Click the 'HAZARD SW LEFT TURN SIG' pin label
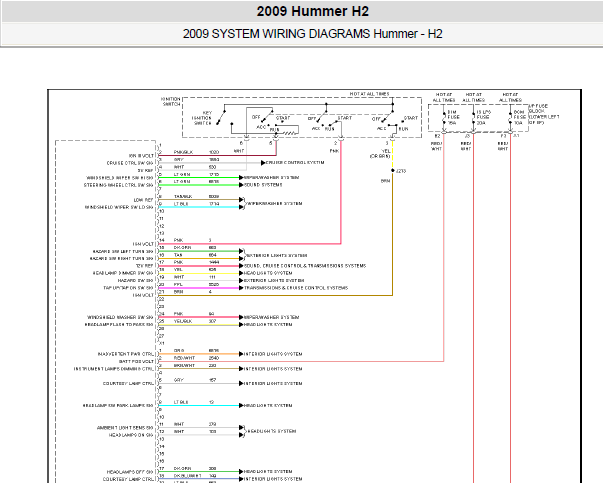 point(123,251)
